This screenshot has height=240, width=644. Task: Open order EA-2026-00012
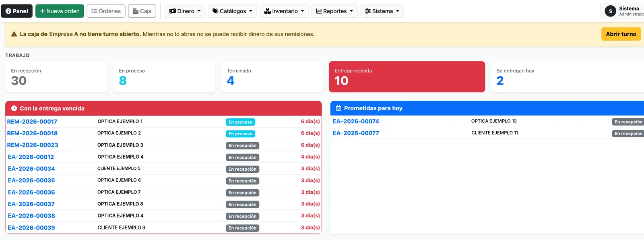point(31,157)
